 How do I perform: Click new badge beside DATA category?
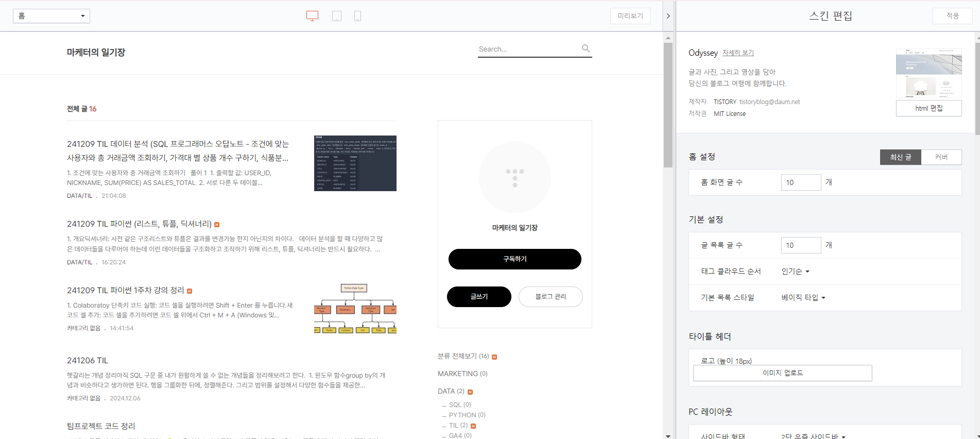tap(470, 392)
